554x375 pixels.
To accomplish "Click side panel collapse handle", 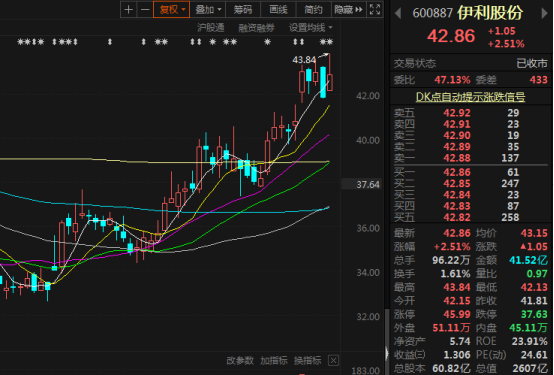I will (x=387, y=352).
